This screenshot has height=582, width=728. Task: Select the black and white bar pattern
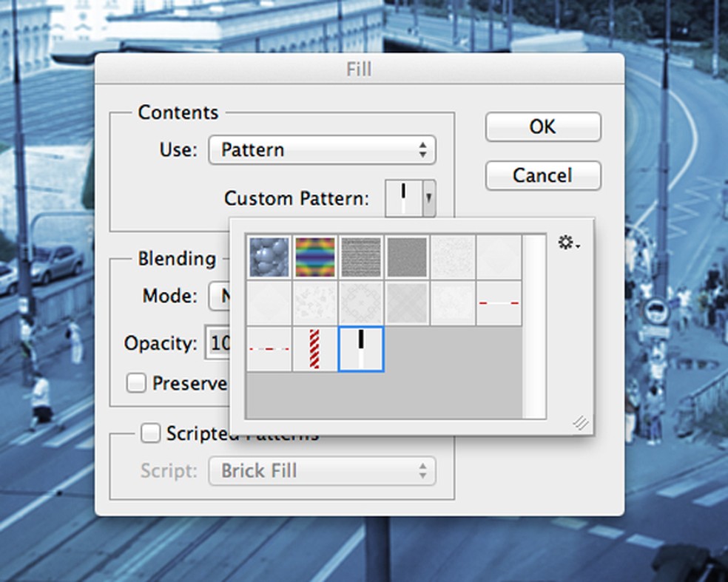point(361,349)
